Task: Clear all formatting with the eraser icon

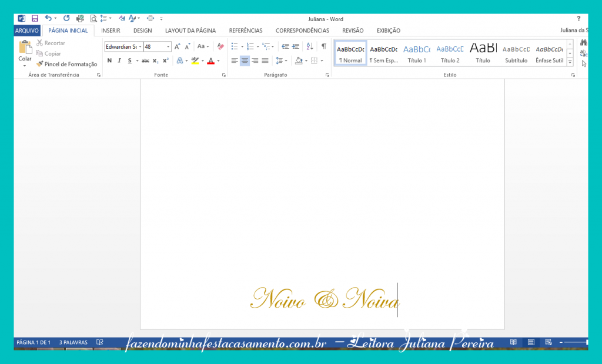Action: (x=220, y=46)
